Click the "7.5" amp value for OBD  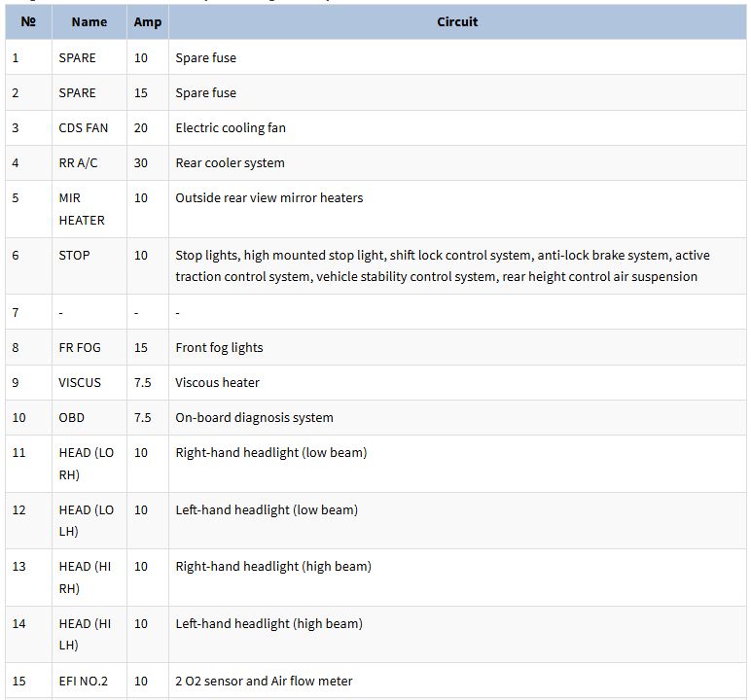point(143,417)
